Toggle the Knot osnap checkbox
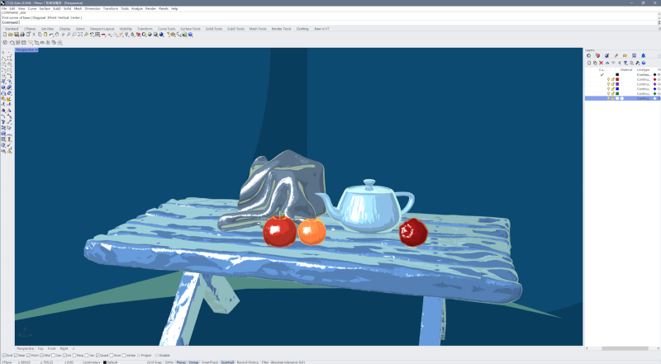 [x=112, y=355]
